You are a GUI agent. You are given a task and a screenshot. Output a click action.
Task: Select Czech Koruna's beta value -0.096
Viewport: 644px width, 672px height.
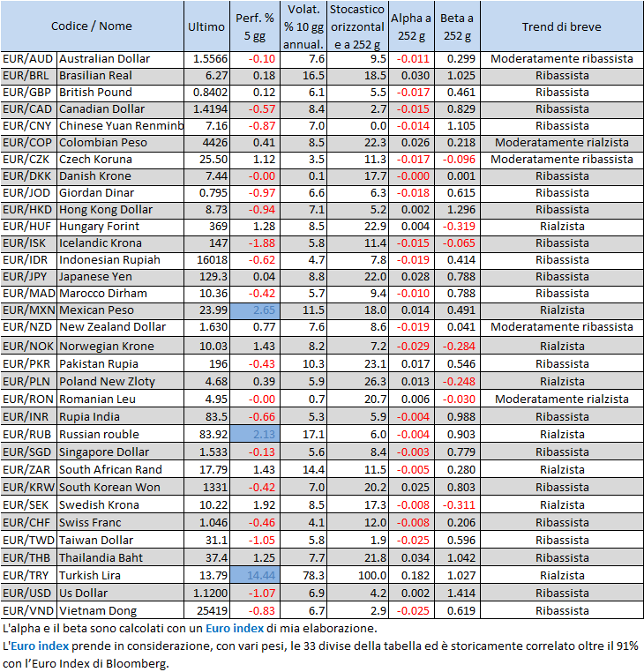coord(457,160)
